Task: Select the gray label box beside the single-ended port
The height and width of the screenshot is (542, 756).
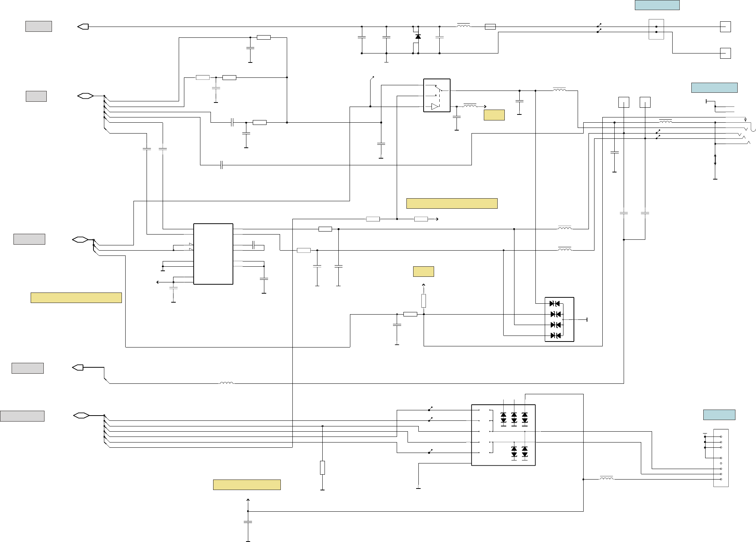Action: pos(39,26)
